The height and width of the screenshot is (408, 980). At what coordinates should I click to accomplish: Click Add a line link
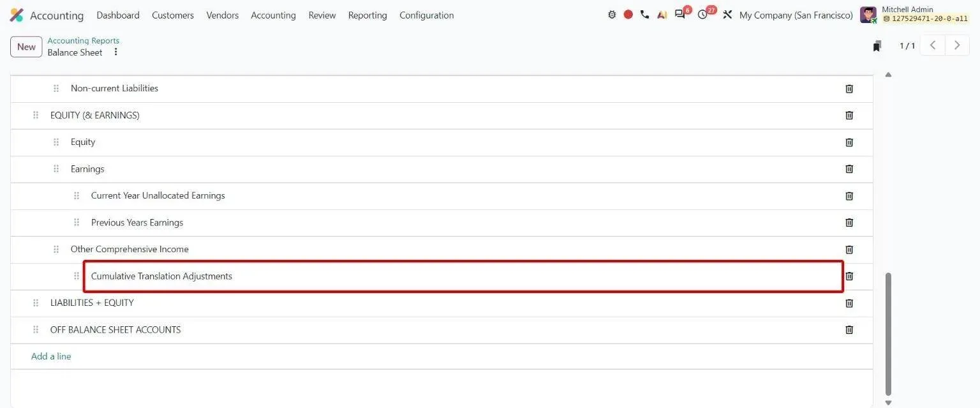coord(51,357)
